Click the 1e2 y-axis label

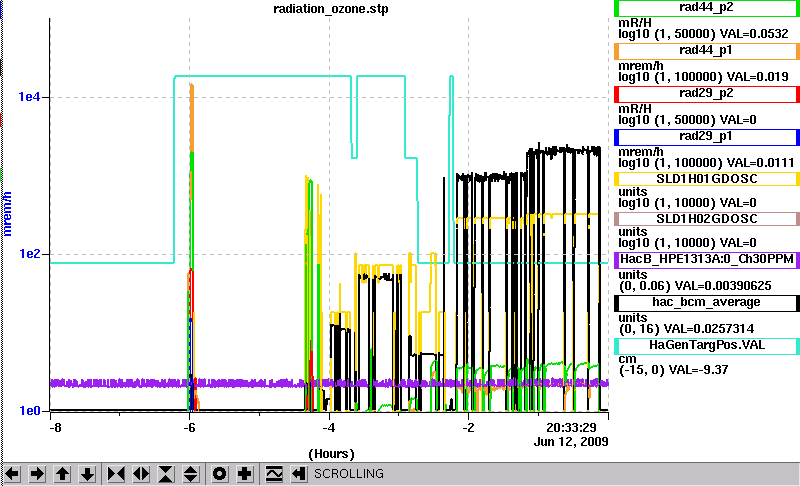[29, 253]
